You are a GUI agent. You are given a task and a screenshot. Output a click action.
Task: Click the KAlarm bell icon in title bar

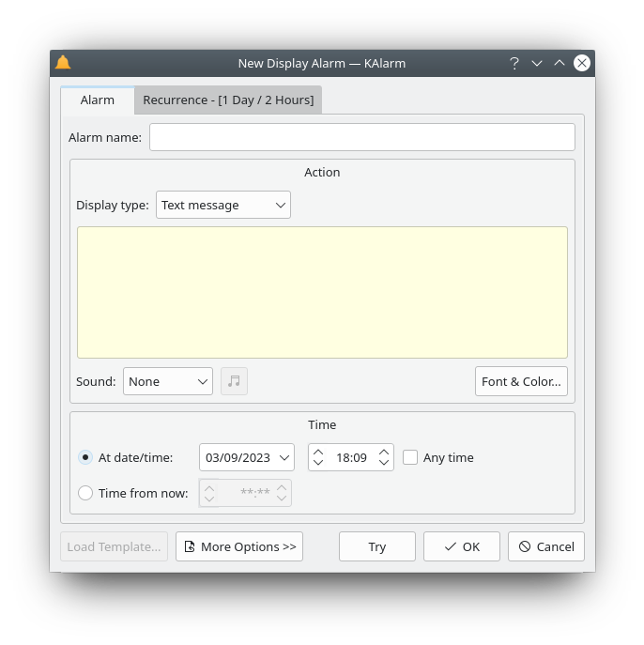pyautogui.click(x=63, y=63)
